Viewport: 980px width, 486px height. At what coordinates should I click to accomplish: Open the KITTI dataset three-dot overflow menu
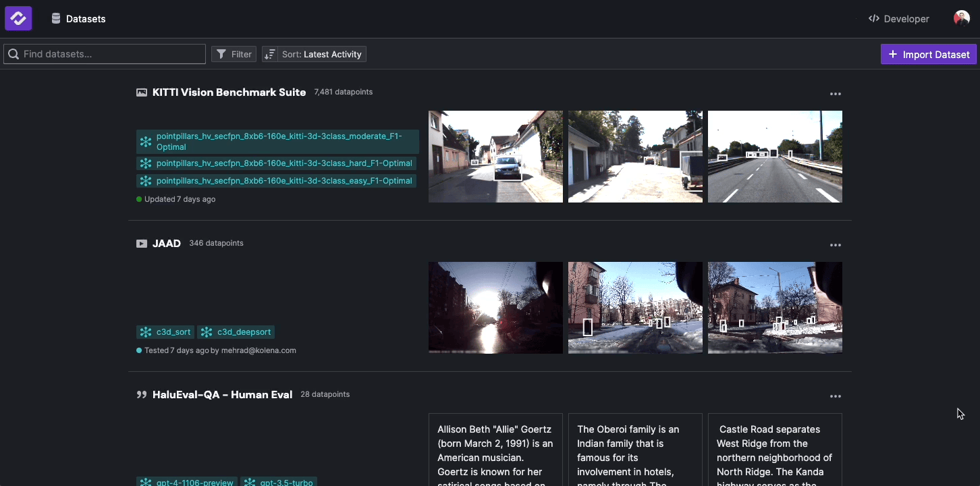[x=836, y=94]
